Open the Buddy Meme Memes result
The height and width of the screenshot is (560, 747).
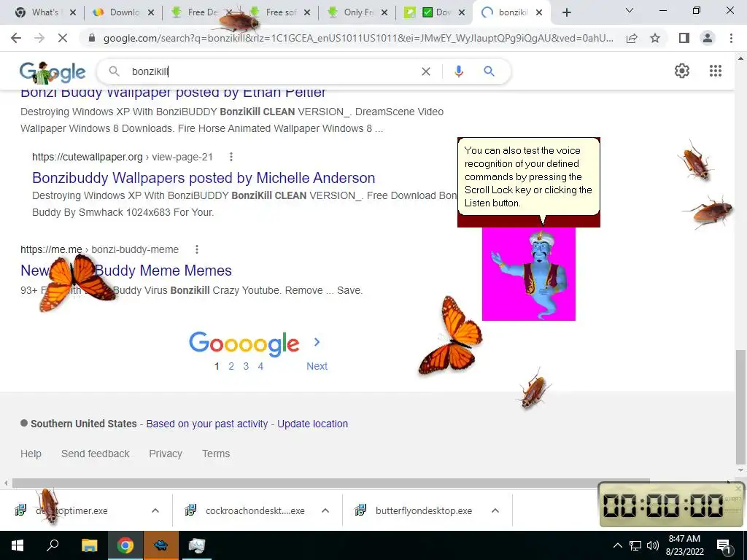pyautogui.click(x=126, y=270)
